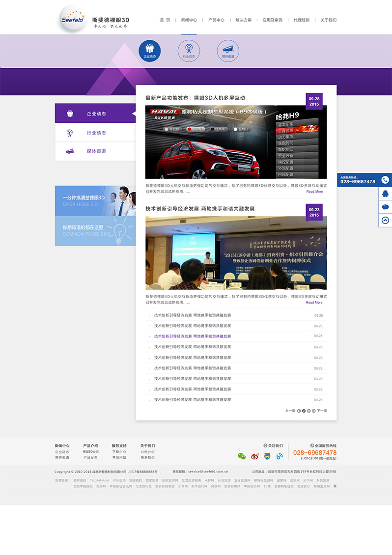
Task: Open the WeChat icon in footer
Action: tap(242, 456)
